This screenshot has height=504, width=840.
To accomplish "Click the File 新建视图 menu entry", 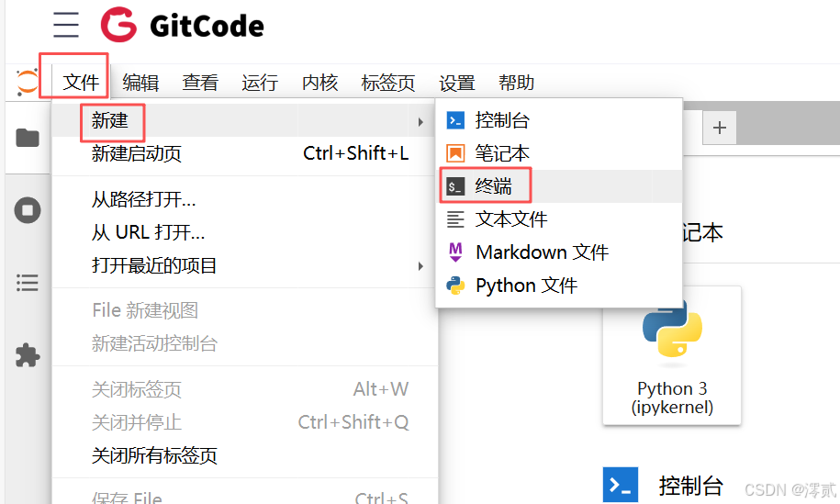I will [244, 310].
